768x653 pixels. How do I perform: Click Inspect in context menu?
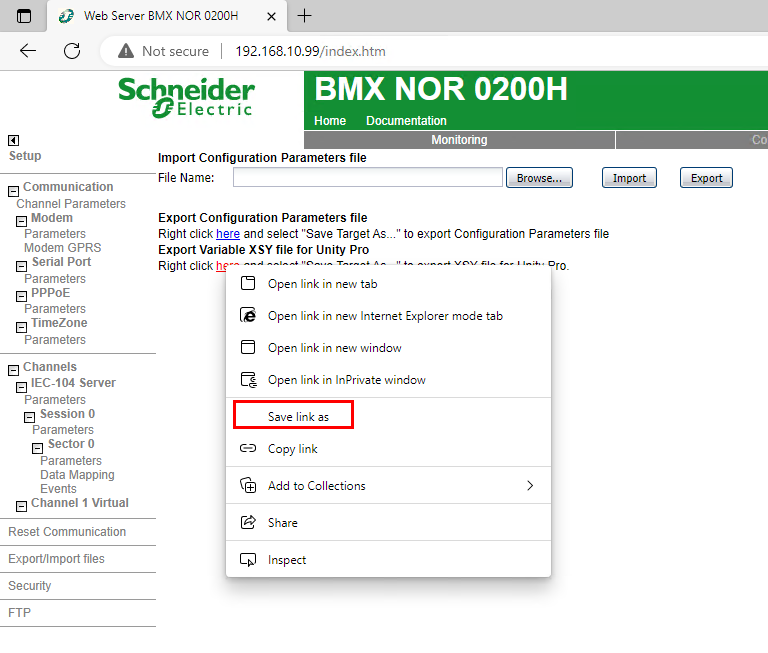click(388, 559)
